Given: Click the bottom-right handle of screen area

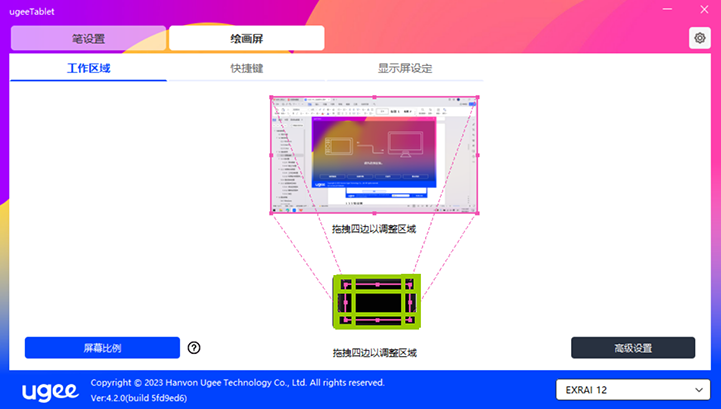Looking at the screenshot, I should [x=477, y=213].
